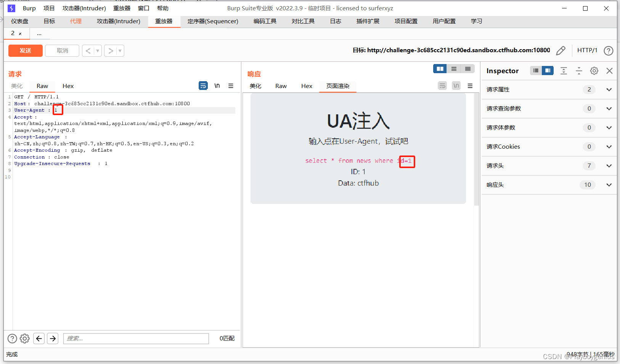Click the 取消 cancel button
The image size is (620, 364).
[x=62, y=51]
